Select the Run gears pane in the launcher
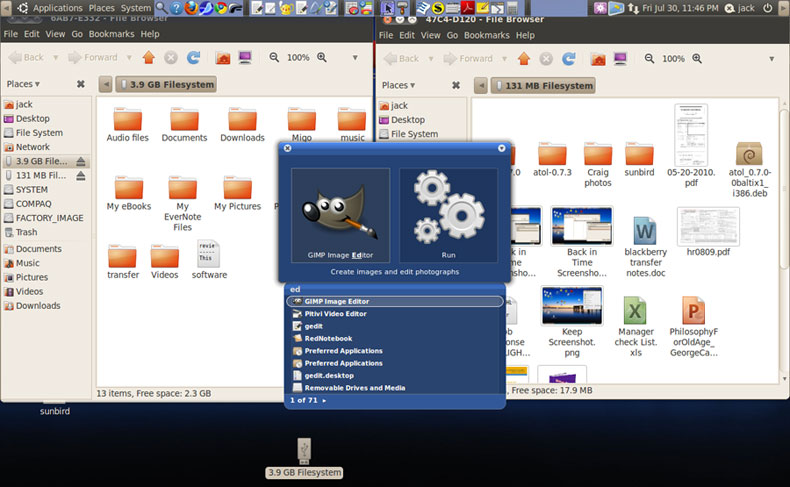 click(448, 215)
